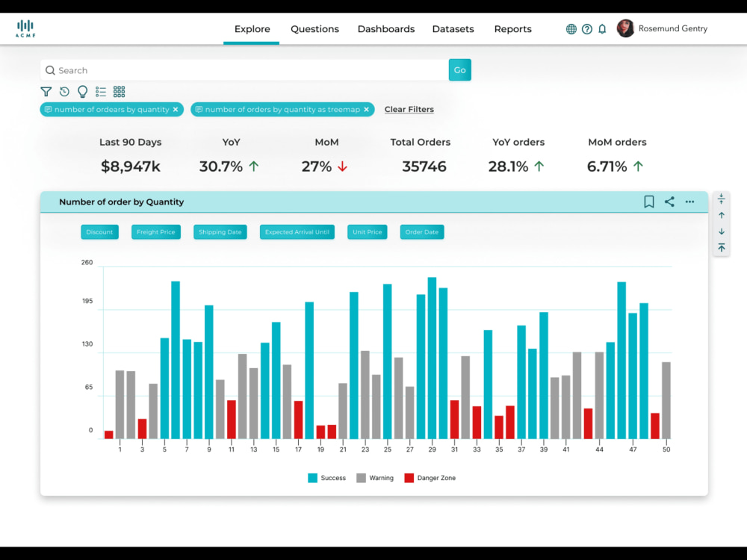Open the Questions tab
The height and width of the screenshot is (560, 747).
click(315, 29)
